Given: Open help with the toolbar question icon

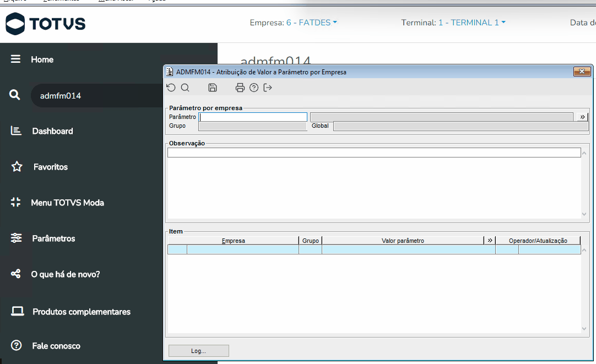Looking at the screenshot, I should coord(254,88).
